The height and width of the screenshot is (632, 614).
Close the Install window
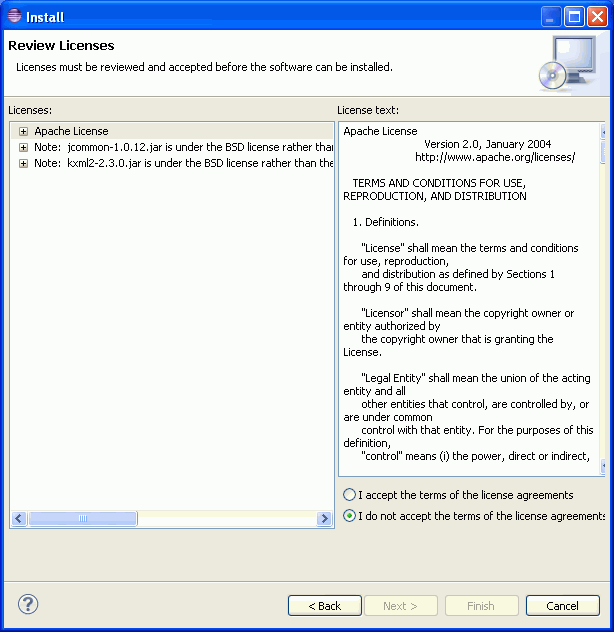tap(597, 17)
